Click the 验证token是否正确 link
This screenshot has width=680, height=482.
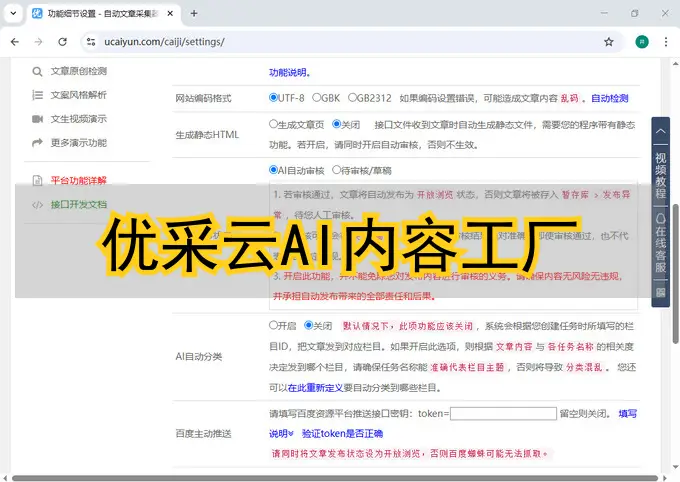pyautogui.click(x=342, y=433)
